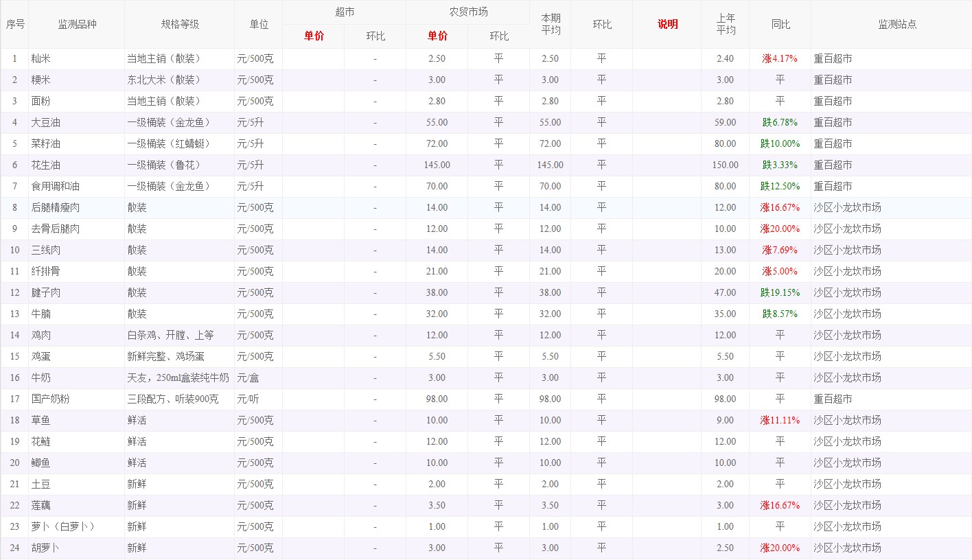Click 重百超市 station in 国产奶粉 row

tap(833, 399)
